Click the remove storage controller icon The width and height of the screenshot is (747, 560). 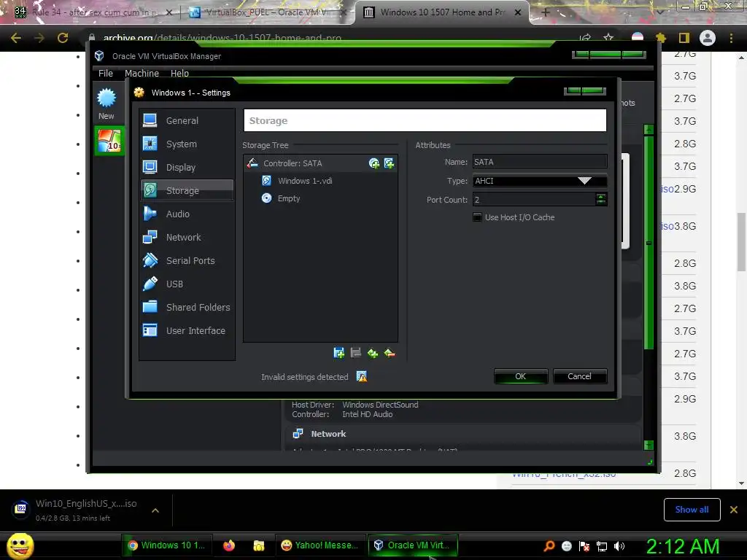[x=355, y=353]
